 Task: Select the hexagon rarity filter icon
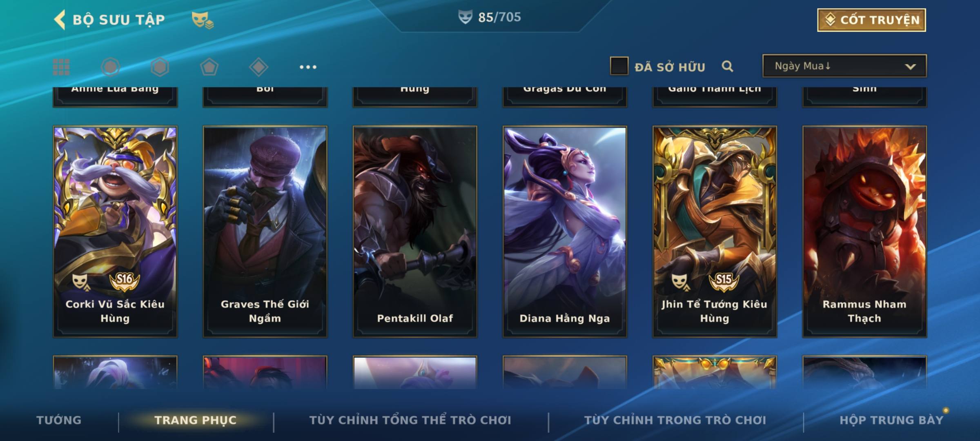160,67
